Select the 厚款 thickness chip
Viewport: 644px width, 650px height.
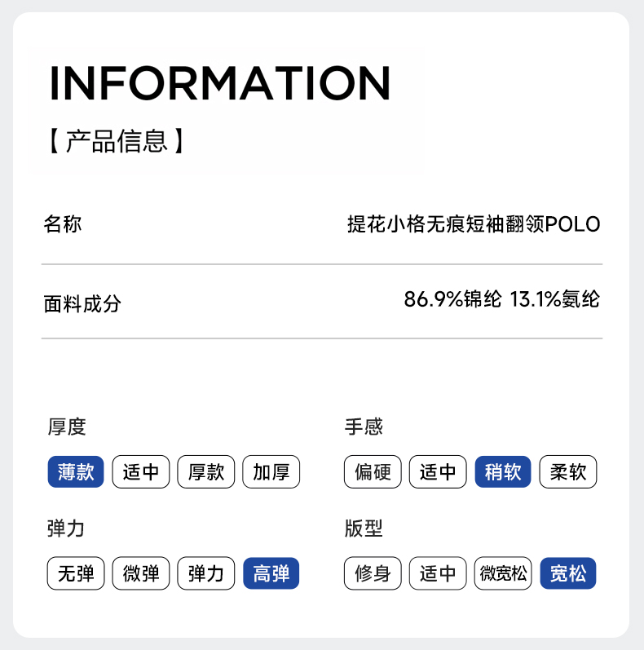coord(206,472)
